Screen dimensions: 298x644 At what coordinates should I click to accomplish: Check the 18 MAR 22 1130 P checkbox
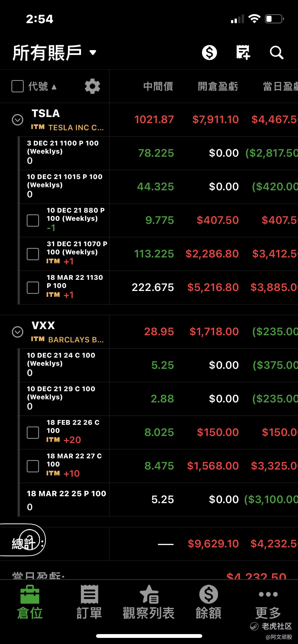pyautogui.click(x=33, y=287)
